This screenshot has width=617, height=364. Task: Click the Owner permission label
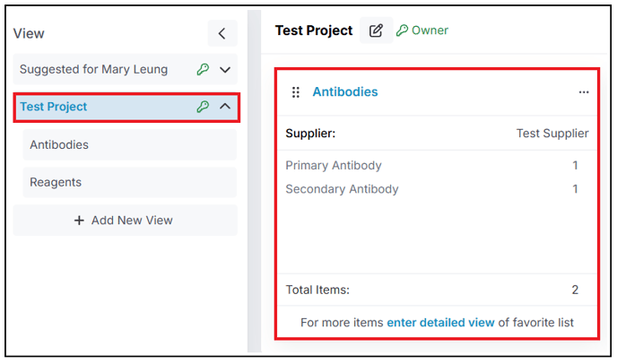pos(430,30)
